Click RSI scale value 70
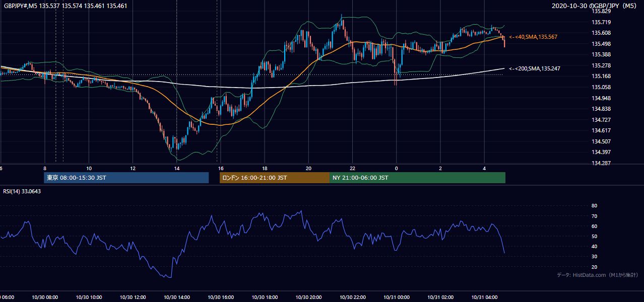Viewport: 644px width, 302px height. click(594, 216)
